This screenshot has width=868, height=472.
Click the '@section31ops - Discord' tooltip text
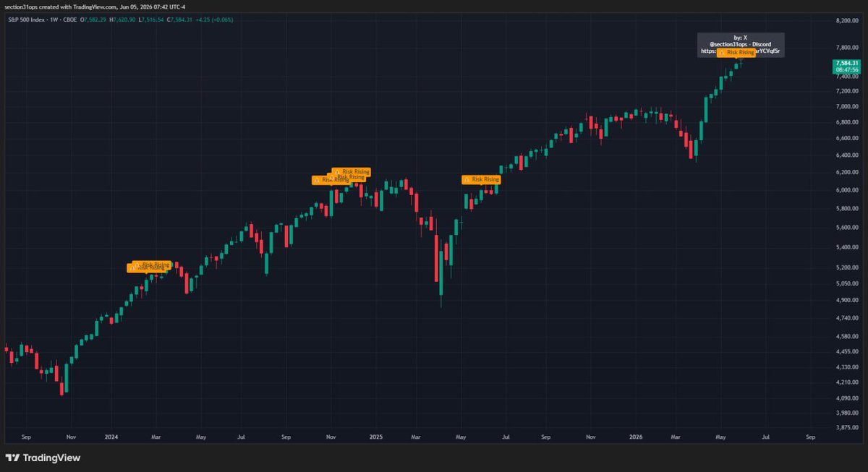[741, 44]
